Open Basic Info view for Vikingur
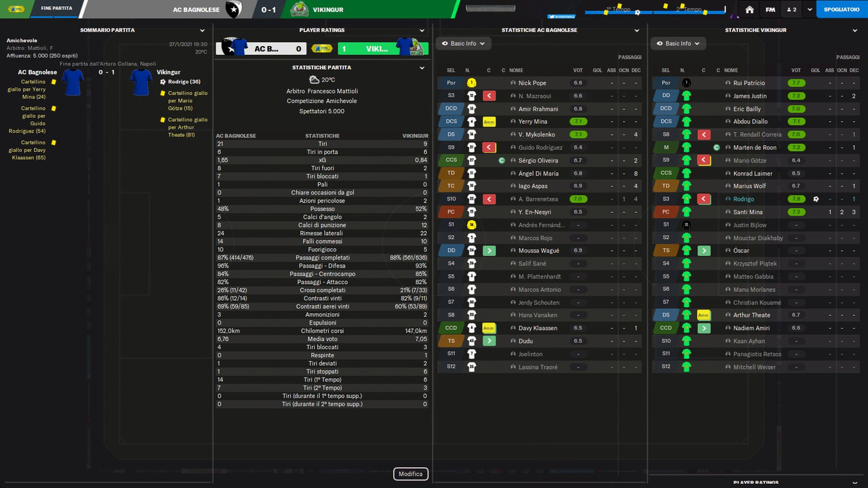868x488 pixels. click(x=678, y=43)
